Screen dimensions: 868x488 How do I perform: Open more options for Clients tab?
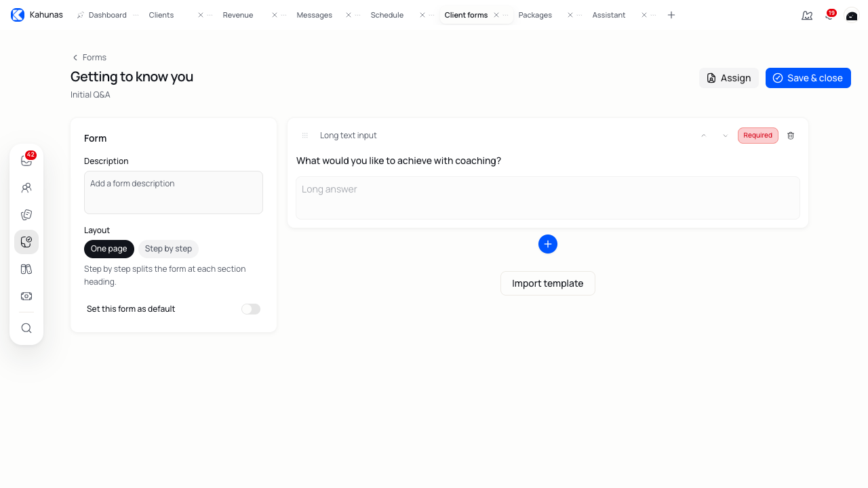click(x=210, y=15)
